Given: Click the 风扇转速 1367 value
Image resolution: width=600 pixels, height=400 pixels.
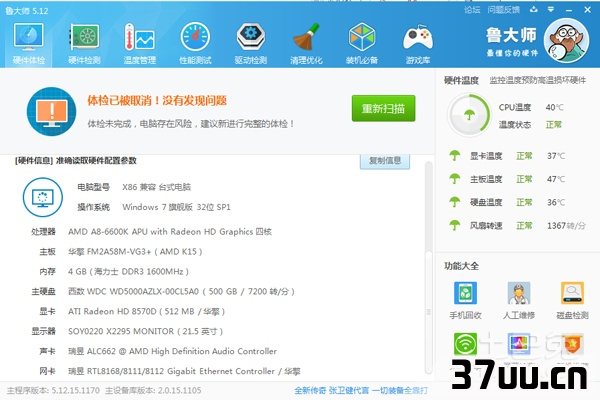Looking at the screenshot, I should (x=566, y=225).
